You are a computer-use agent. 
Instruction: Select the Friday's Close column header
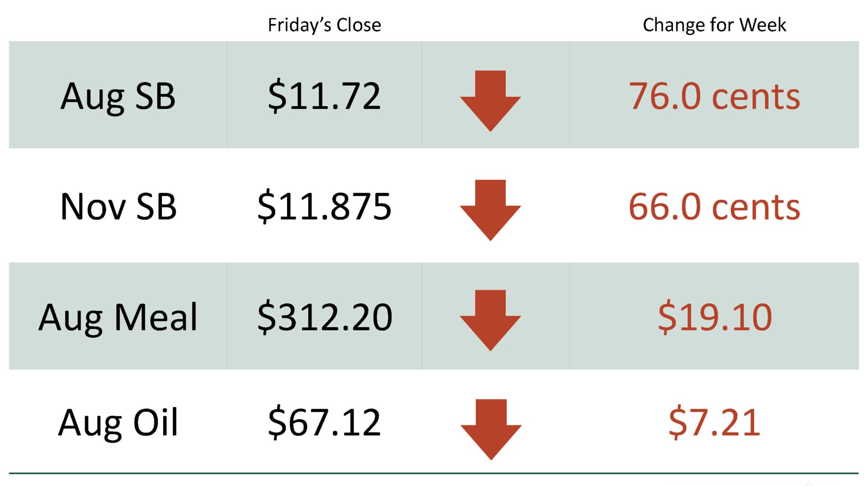[x=324, y=25]
